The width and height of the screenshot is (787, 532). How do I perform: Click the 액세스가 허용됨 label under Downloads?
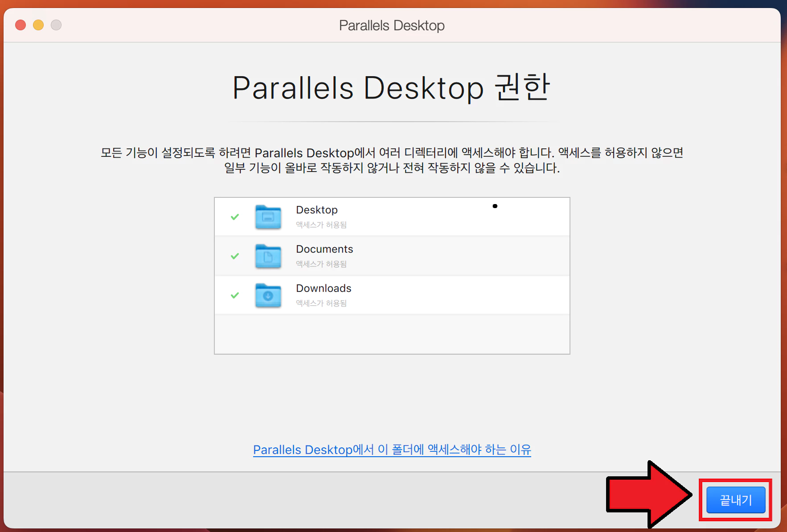click(321, 303)
